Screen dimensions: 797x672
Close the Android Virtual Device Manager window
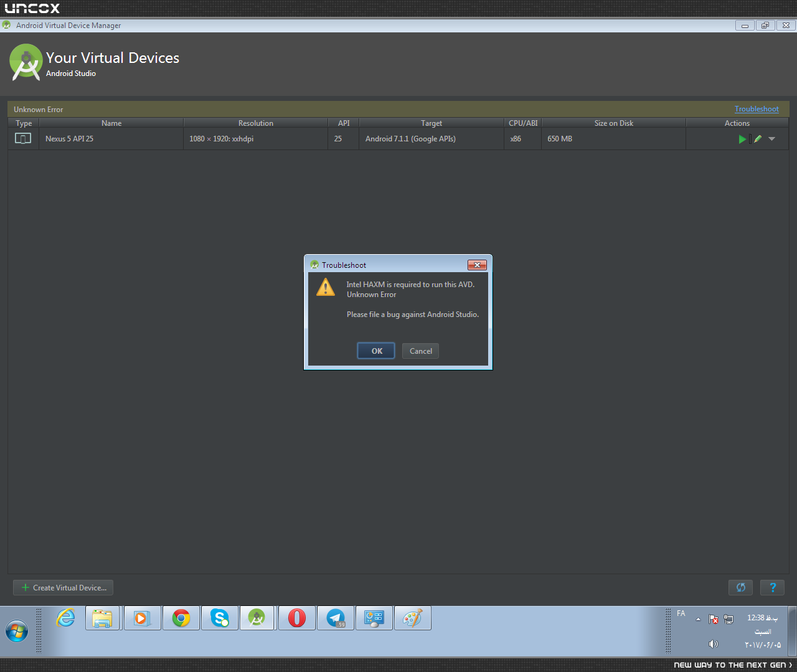pyautogui.click(x=786, y=26)
